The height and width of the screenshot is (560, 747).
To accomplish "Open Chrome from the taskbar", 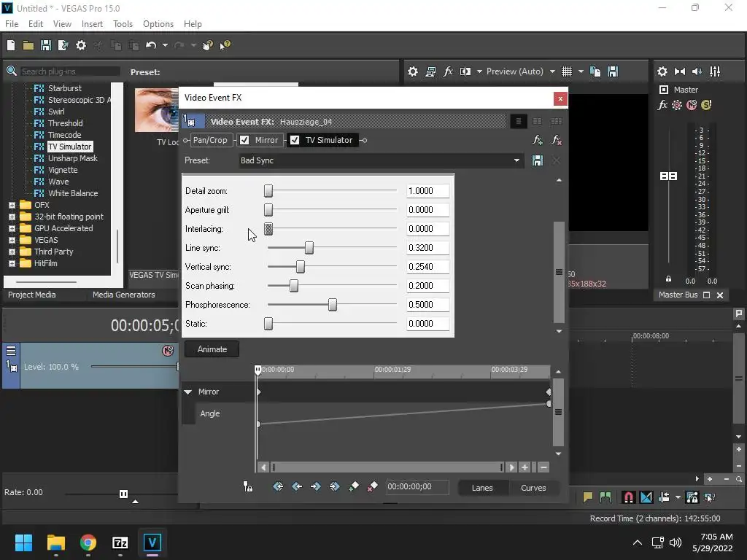I will (88, 542).
